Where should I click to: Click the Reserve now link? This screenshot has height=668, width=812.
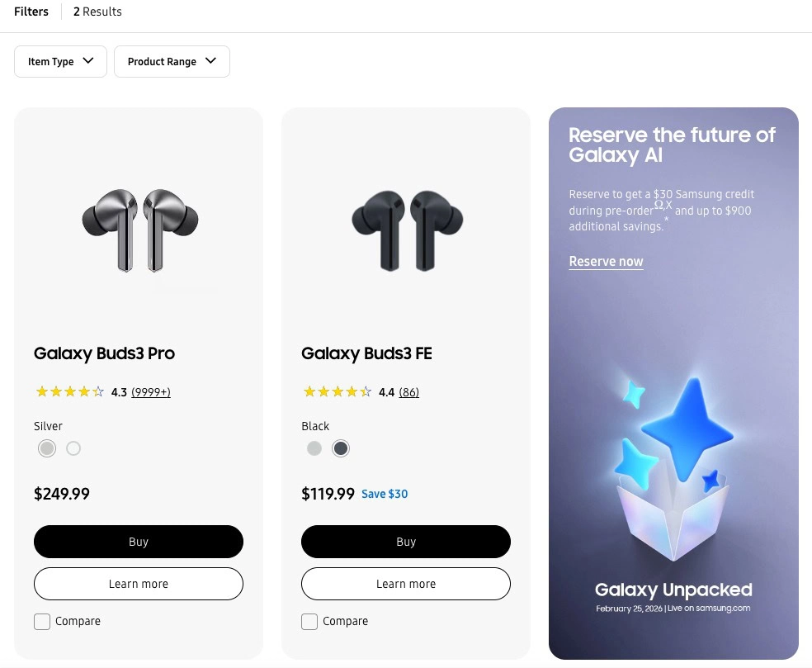[x=606, y=262]
